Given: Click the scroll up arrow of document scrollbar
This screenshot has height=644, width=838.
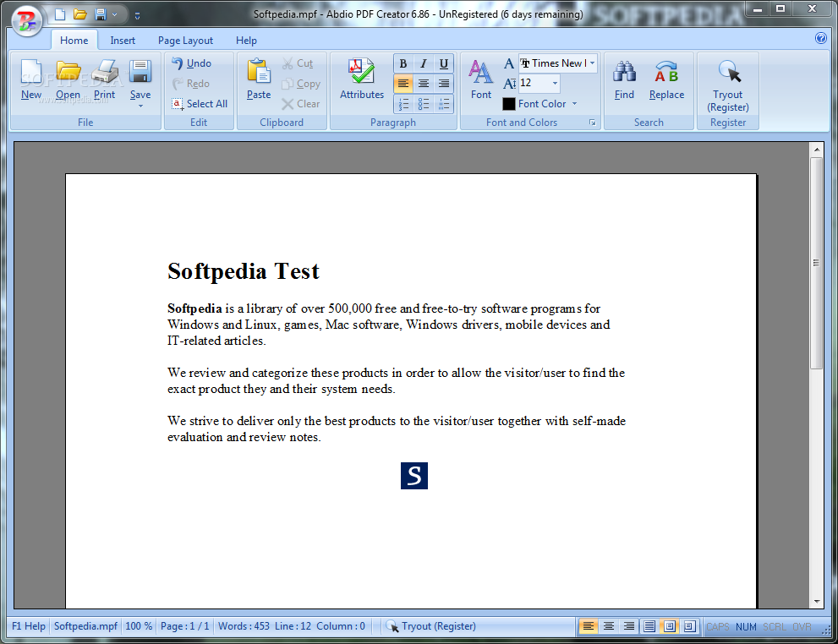Looking at the screenshot, I should (817, 150).
